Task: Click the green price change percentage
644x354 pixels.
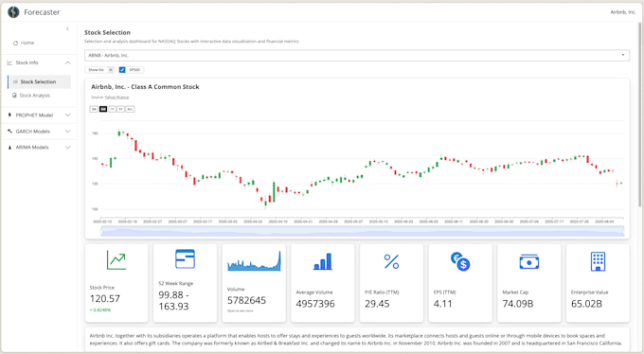Action: pyautogui.click(x=100, y=310)
